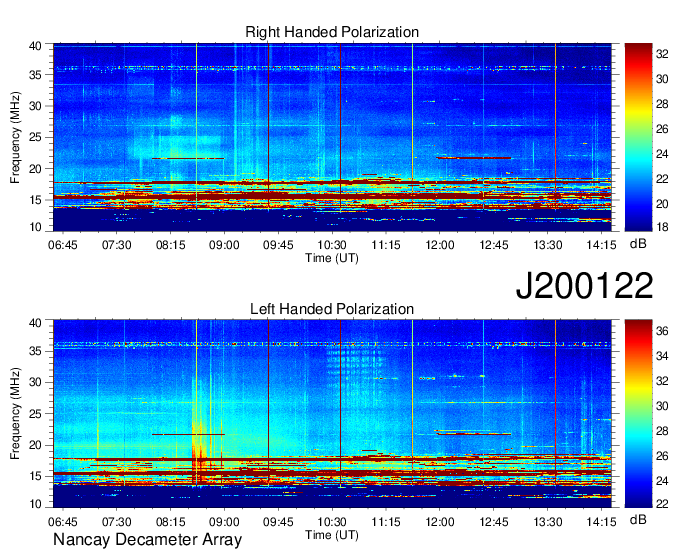Click the "Right Handed Polarization" plot title
Image resolution: width=680 pixels, height=552 pixels.
pos(332,32)
